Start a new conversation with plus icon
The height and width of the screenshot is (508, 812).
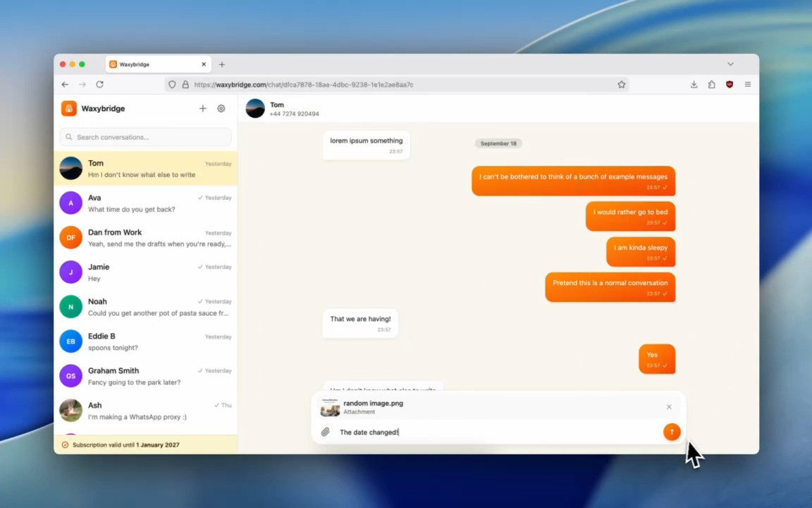pos(203,109)
